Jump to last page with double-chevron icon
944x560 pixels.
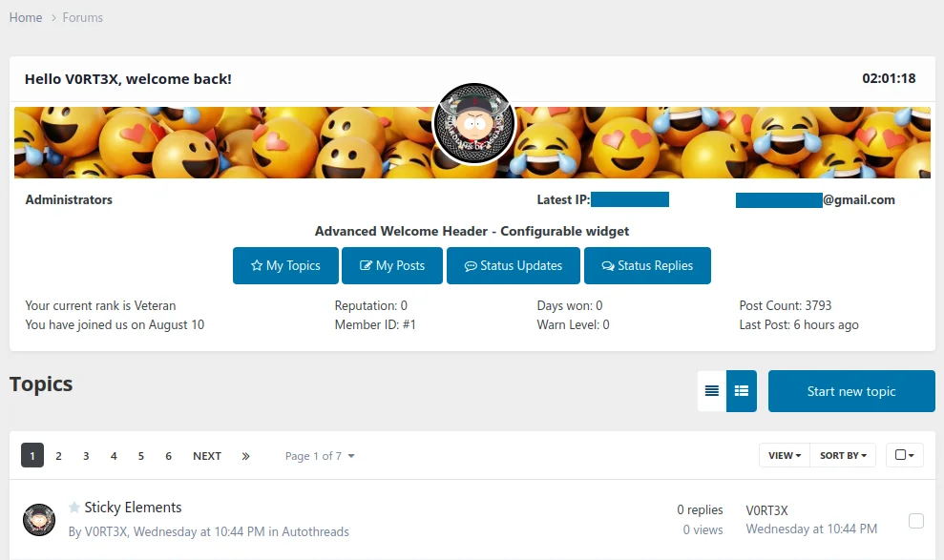(x=245, y=456)
